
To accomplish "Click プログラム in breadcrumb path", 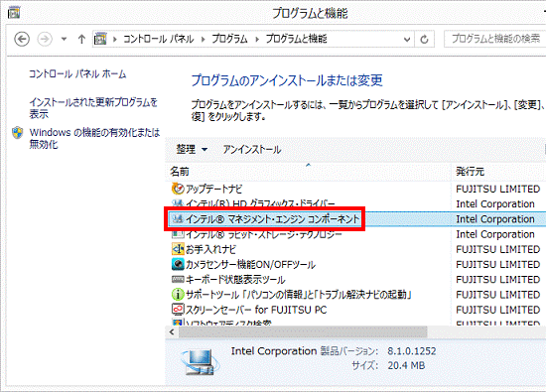I will click(x=230, y=39).
